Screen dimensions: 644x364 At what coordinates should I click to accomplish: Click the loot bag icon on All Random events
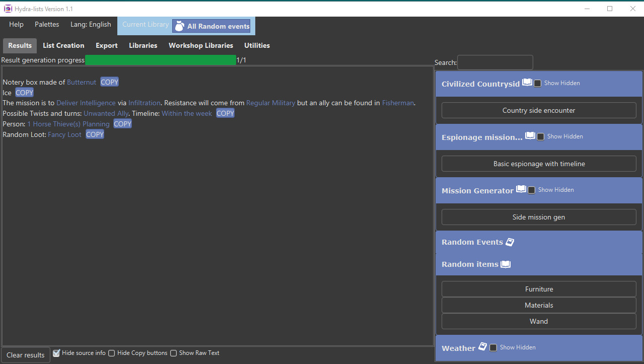point(179,26)
